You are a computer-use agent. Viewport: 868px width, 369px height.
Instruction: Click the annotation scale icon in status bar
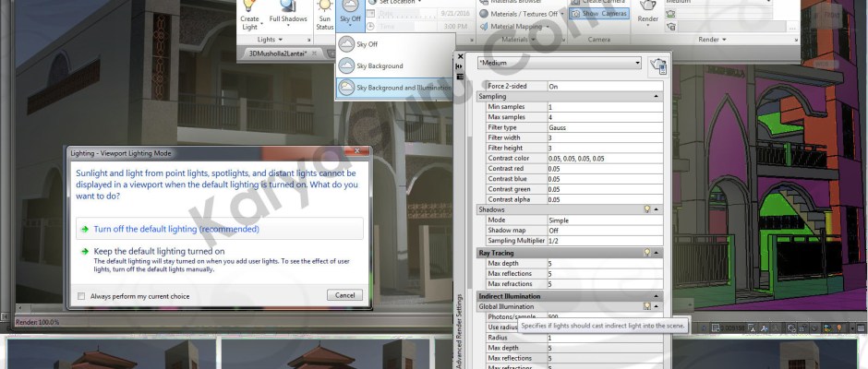751,328
